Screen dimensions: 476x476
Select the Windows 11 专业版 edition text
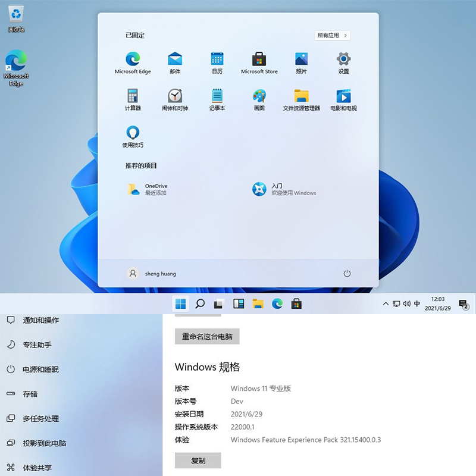pyautogui.click(x=261, y=389)
